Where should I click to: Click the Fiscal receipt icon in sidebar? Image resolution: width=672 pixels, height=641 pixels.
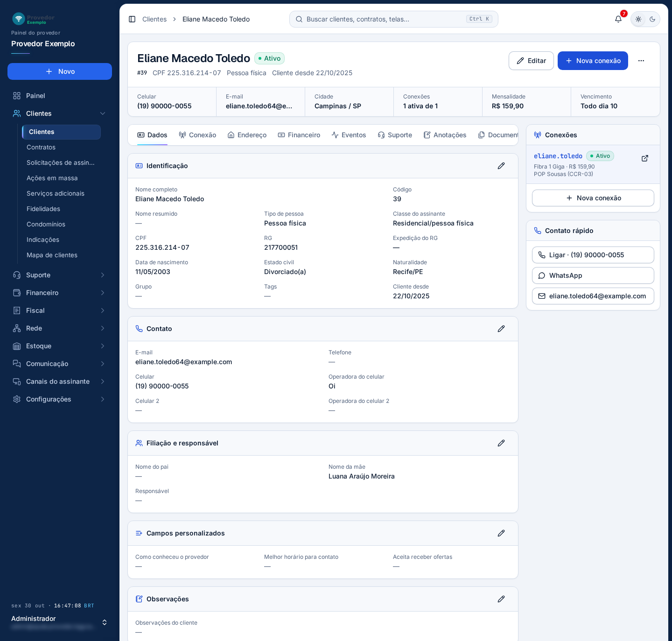pyautogui.click(x=17, y=310)
